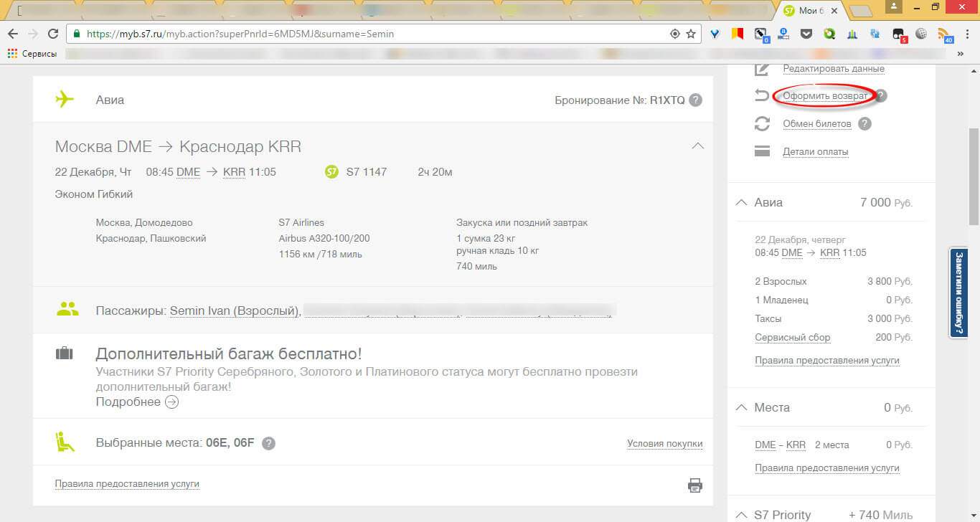This screenshot has width=980, height=522.
Task: Open the Обмен билетов link
Action: 816,124
